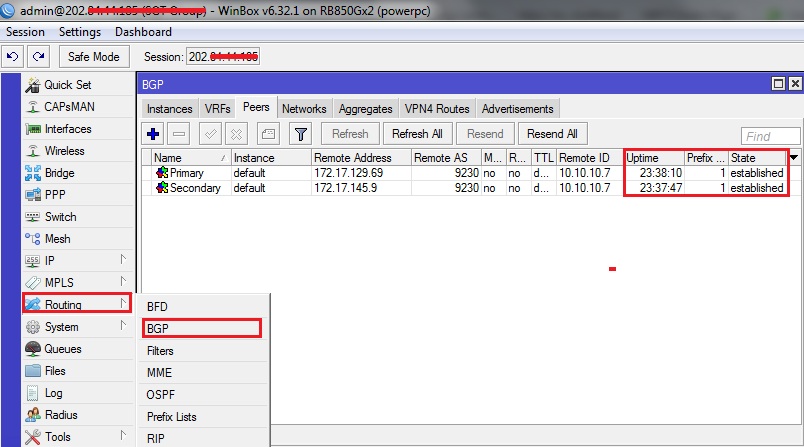The image size is (804, 447).
Task: Toggle Safe Mode button
Action: coord(94,56)
